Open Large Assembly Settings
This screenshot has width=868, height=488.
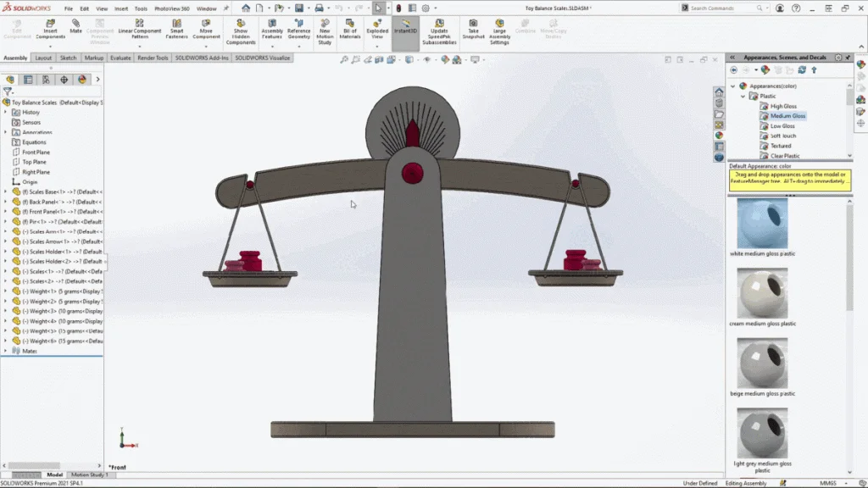point(499,31)
